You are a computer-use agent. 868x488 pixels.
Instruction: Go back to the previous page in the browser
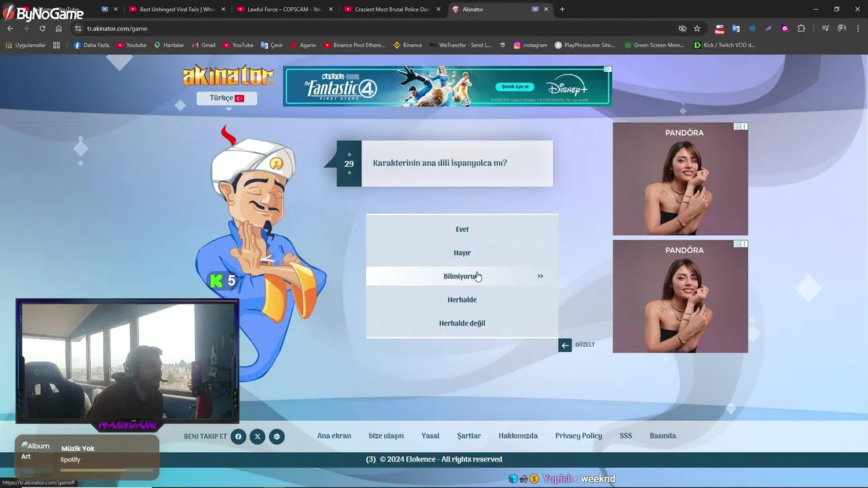9,28
